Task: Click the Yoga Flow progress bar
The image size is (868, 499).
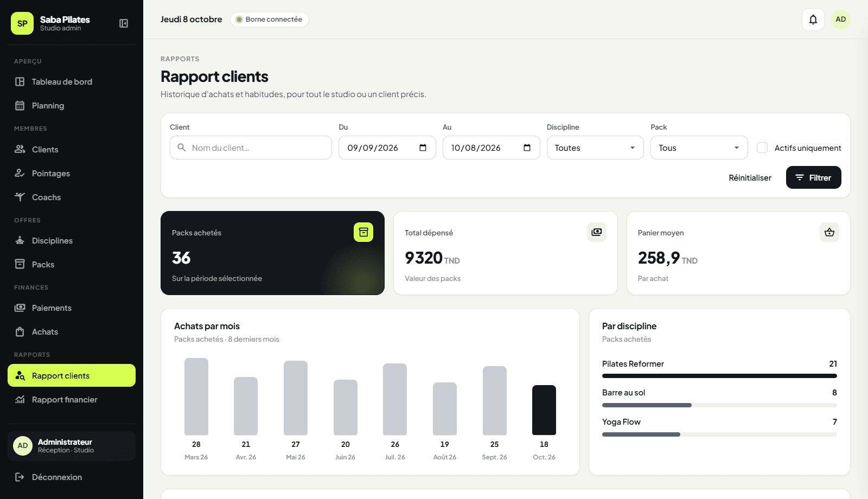Action: [719, 434]
